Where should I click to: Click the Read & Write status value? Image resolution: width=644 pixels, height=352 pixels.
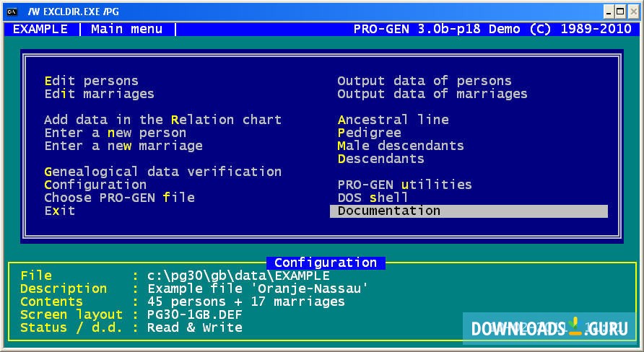(195, 327)
